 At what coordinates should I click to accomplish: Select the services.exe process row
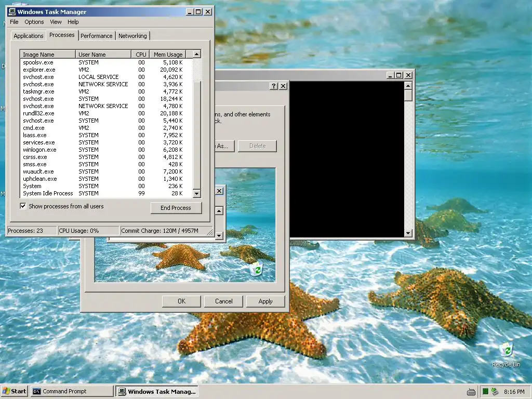click(106, 142)
